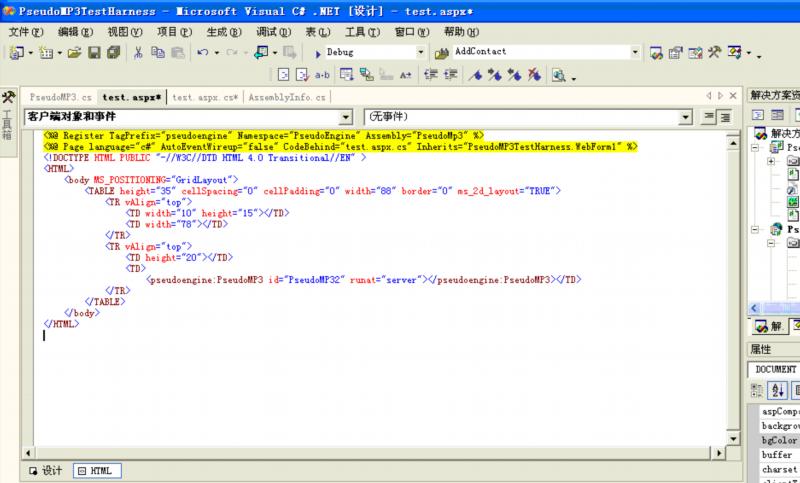Click the Decrease Indent icon

tap(431, 75)
